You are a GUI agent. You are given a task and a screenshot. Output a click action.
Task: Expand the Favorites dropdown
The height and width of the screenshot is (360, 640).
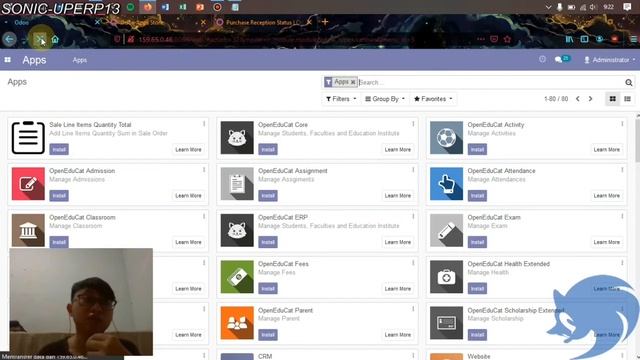coord(433,99)
